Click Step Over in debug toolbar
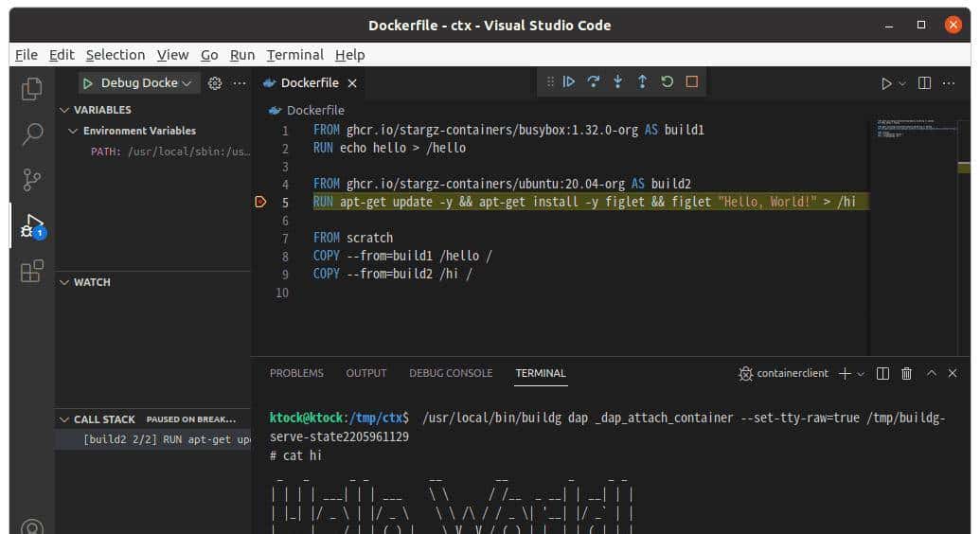Viewport: 980px width, 534px height. [594, 82]
